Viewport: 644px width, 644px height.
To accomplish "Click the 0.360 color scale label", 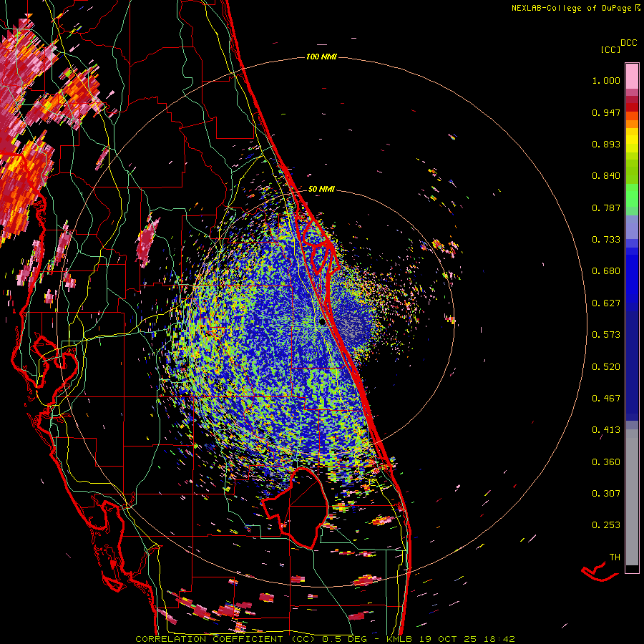I will (x=606, y=462).
